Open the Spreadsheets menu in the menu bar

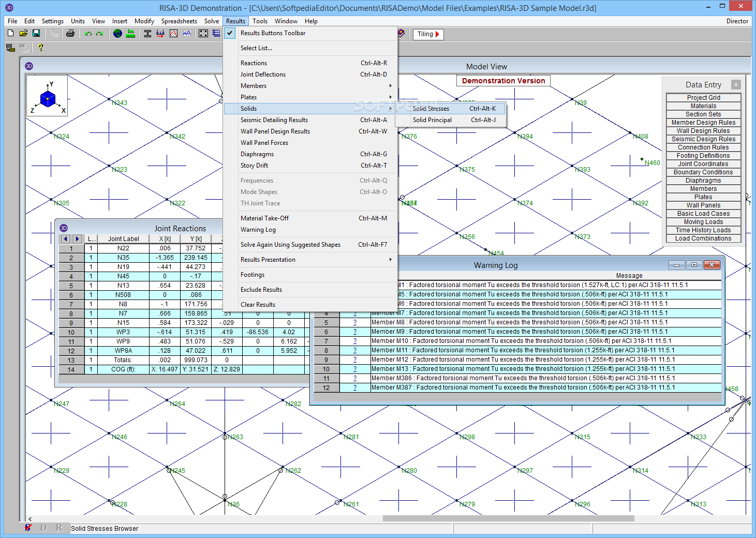tap(179, 21)
